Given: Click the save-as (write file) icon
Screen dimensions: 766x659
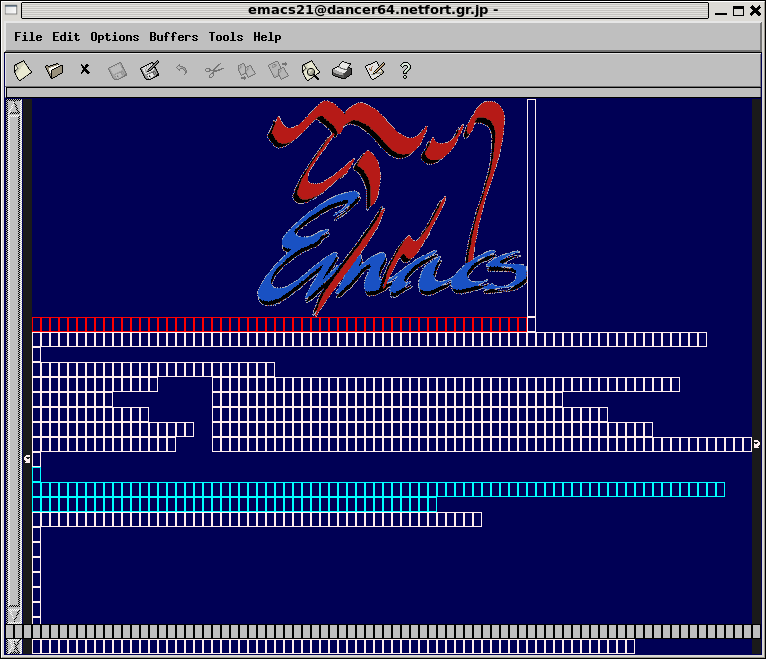Looking at the screenshot, I should pyautogui.click(x=149, y=71).
